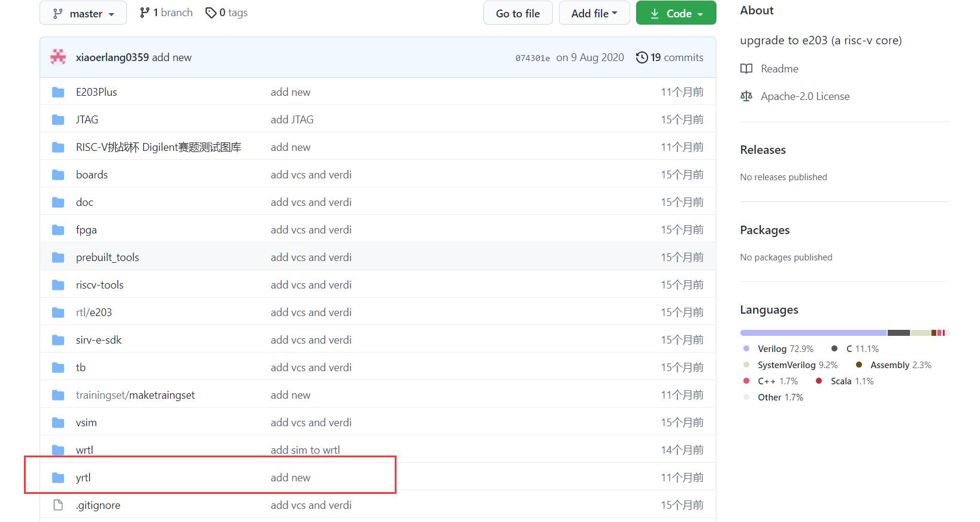View the 1 branch link
980x522 pixels.
pyautogui.click(x=166, y=13)
